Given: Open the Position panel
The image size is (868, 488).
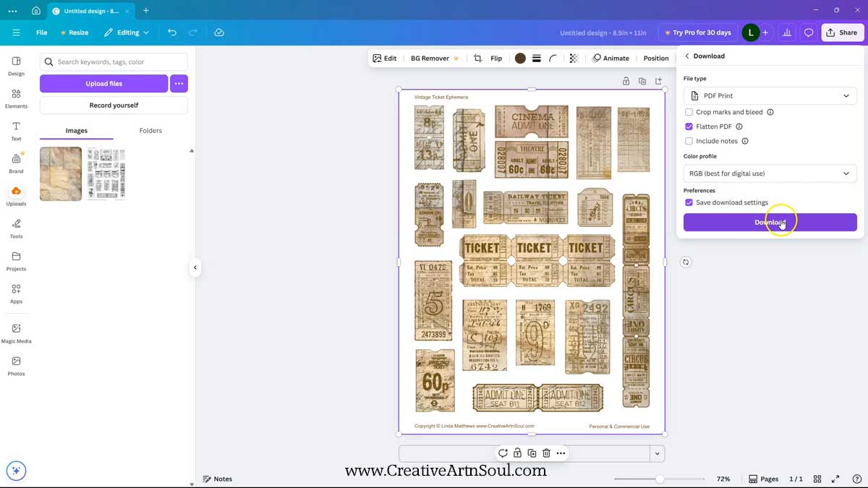Looking at the screenshot, I should click(656, 59).
